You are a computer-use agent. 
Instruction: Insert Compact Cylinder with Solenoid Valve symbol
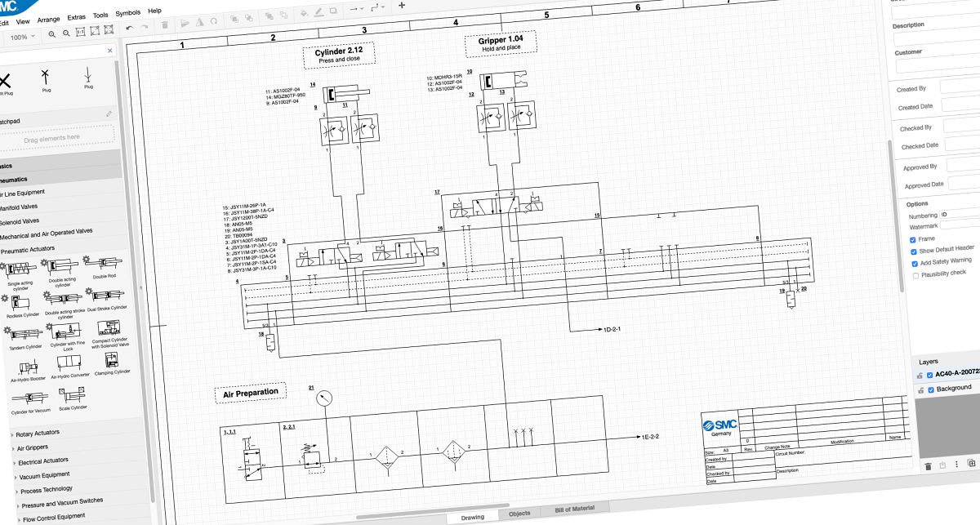point(109,333)
